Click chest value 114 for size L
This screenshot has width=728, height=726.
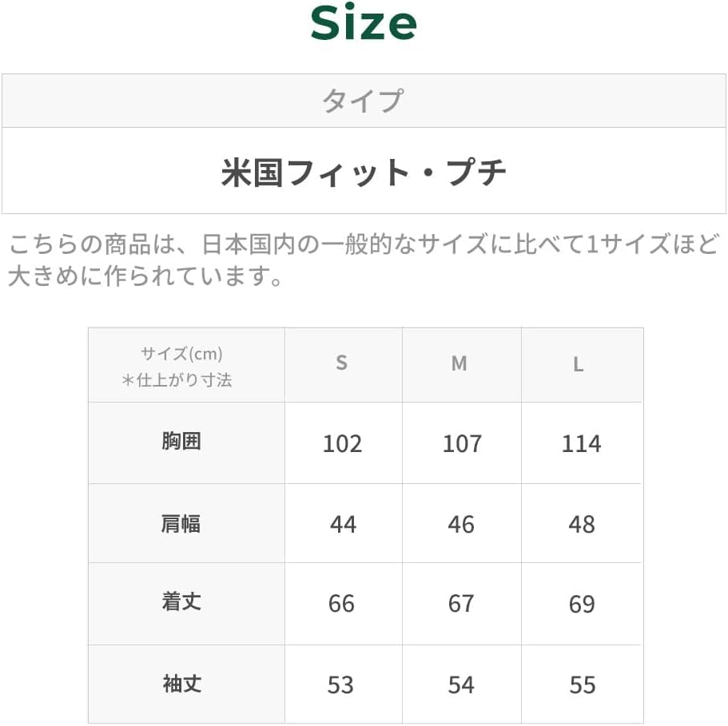(581, 444)
